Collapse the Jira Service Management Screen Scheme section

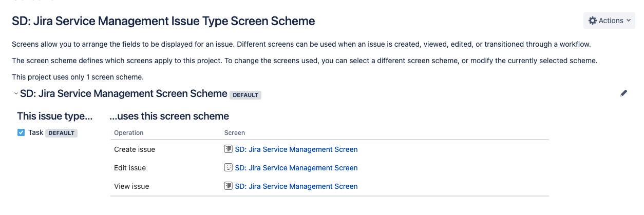tap(16, 94)
